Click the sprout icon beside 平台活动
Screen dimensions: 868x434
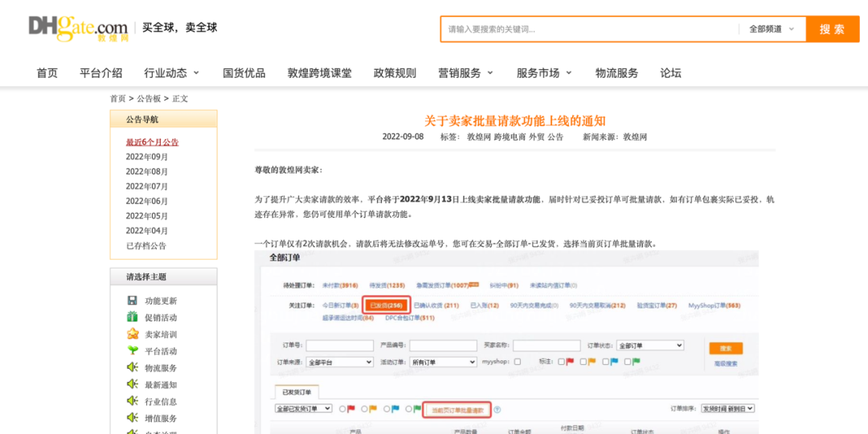click(133, 351)
